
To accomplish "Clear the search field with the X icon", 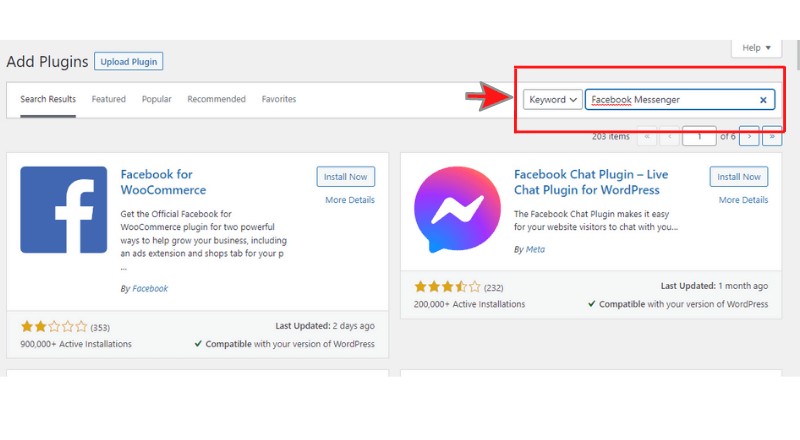I will point(763,100).
